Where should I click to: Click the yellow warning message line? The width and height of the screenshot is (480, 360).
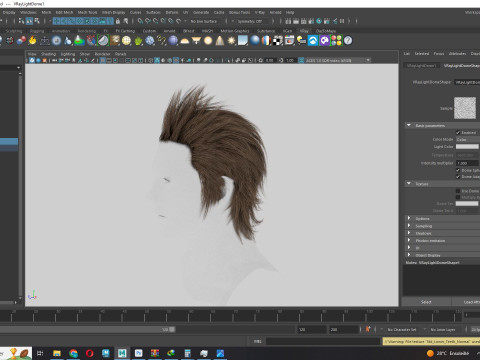[431, 341]
